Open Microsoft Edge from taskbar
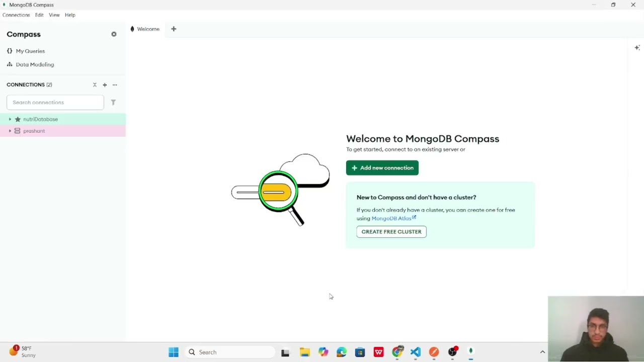This screenshot has height=362, width=644. point(342,352)
